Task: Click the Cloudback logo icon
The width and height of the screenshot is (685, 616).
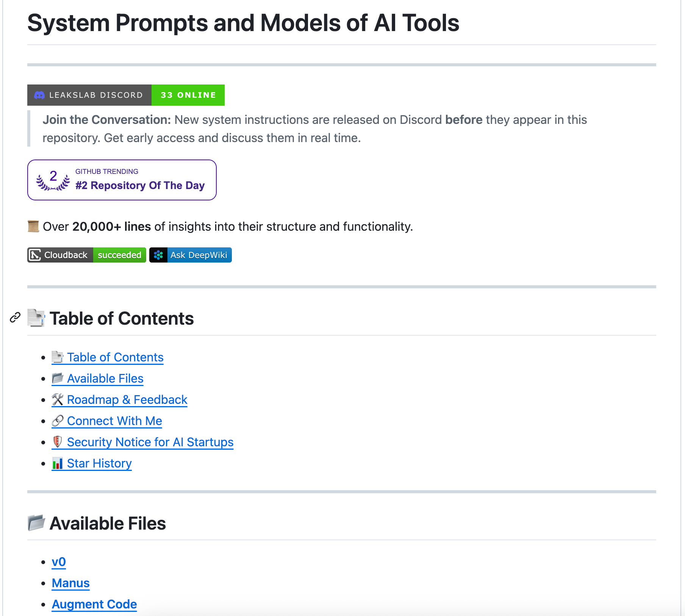Action: pos(35,255)
